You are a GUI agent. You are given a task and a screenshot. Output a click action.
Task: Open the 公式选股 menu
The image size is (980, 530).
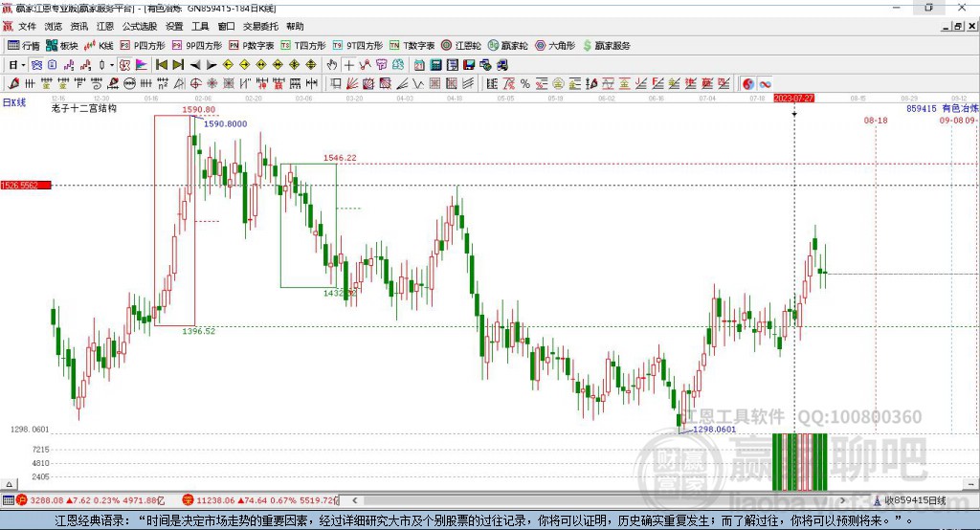point(140,26)
